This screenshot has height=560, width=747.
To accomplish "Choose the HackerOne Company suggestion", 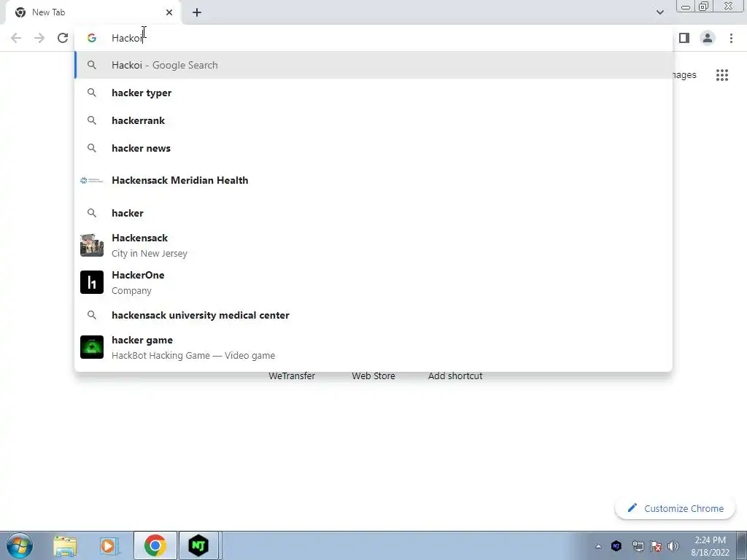I will point(373,282).
